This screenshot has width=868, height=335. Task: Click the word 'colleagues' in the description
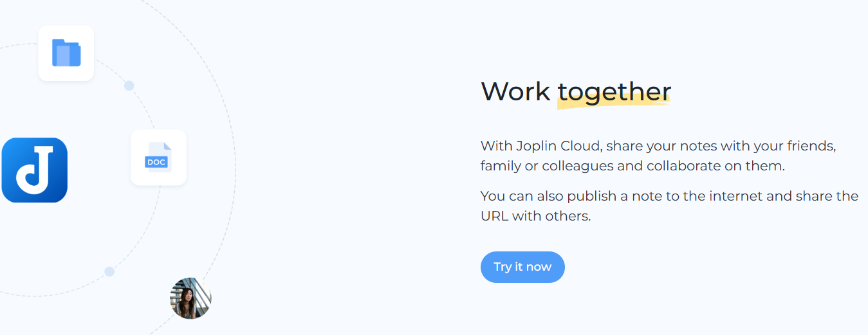pyautogui.click(x=578, y=166)
